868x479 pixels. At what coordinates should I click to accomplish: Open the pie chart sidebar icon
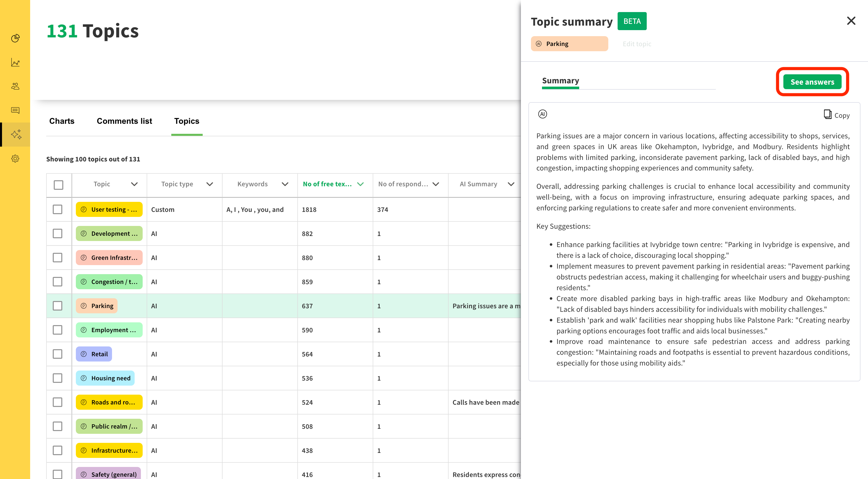[15, 38]
